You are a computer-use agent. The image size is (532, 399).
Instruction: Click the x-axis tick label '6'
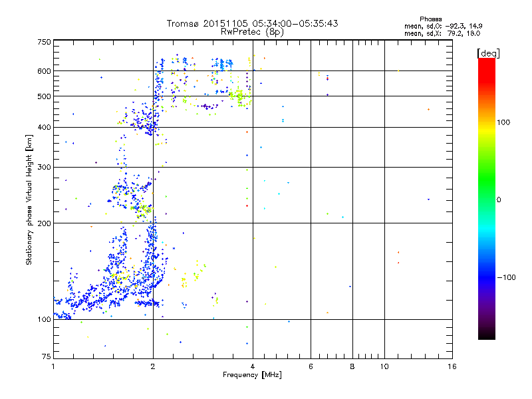pos(311,366)
